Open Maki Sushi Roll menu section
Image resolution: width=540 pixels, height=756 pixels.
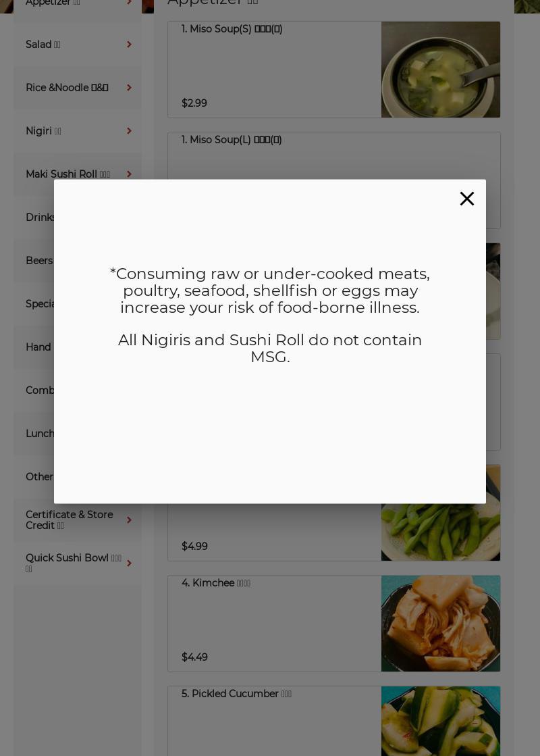(78, 174)
